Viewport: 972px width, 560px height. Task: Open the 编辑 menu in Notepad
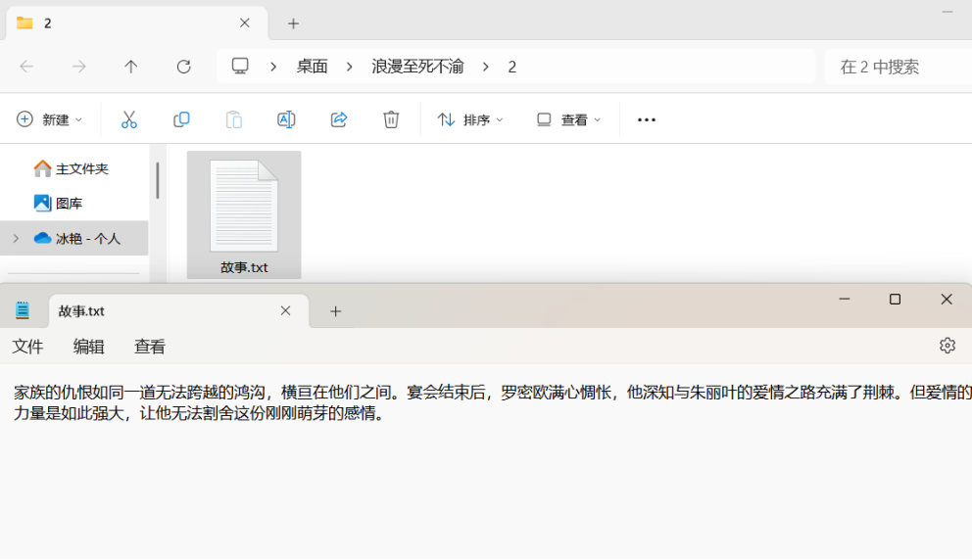(88, 347)
